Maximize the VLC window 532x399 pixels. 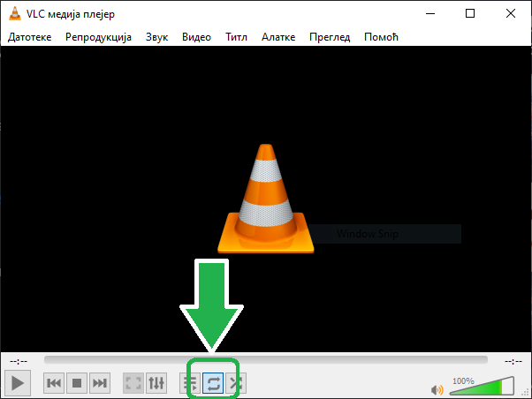pos(470,13)
